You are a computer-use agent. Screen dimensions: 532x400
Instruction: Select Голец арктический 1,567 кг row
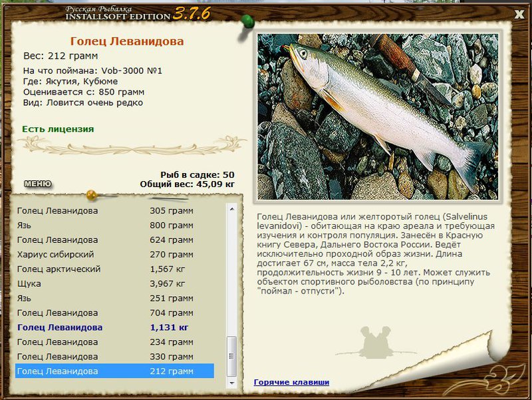pos(114,269)
